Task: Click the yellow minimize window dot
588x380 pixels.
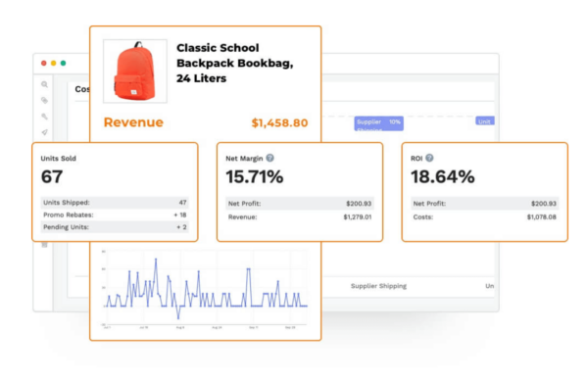Action: (54, 63)
